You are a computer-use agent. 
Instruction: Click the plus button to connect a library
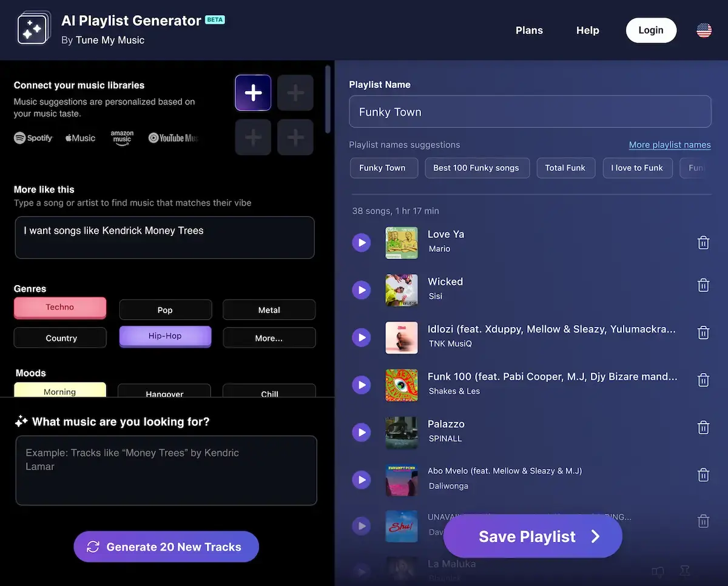click(x=253, y=92)
